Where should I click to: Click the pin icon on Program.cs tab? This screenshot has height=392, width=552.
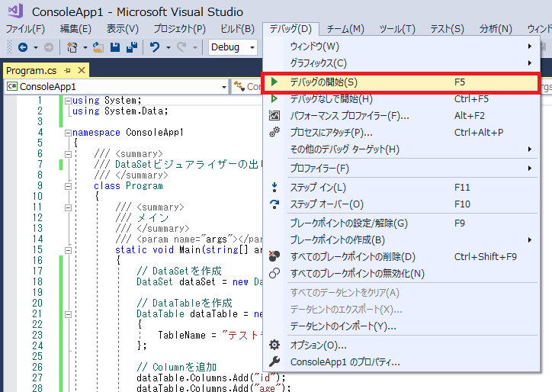click(x=67, y=71)
